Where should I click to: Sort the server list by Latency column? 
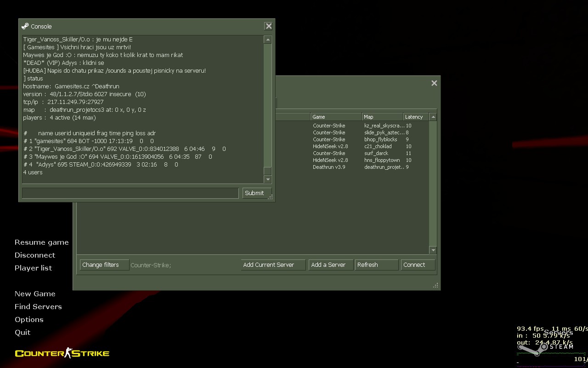416,117
